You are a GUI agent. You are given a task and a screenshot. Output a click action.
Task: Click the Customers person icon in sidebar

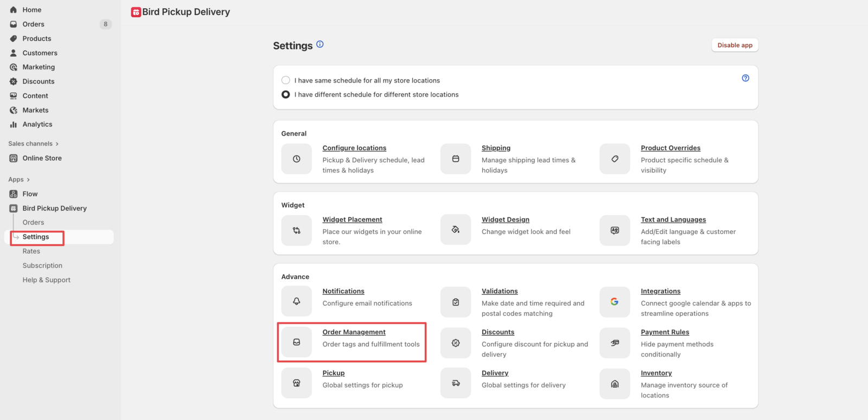(x=14, y=53)
